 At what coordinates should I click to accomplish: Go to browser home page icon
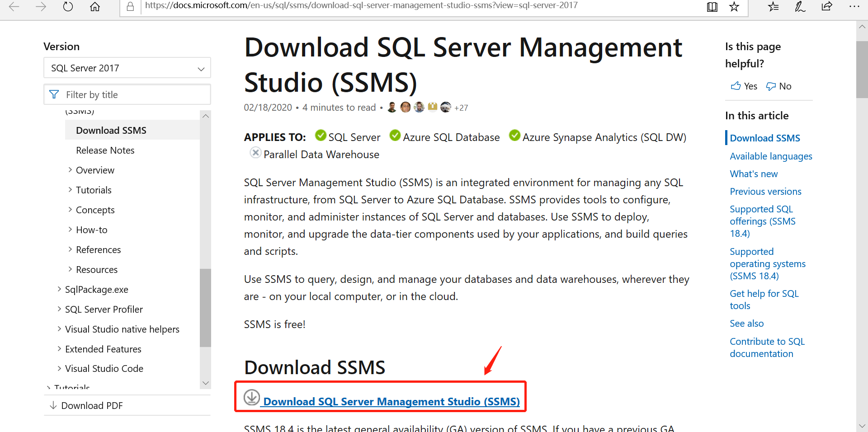point(95,6)
